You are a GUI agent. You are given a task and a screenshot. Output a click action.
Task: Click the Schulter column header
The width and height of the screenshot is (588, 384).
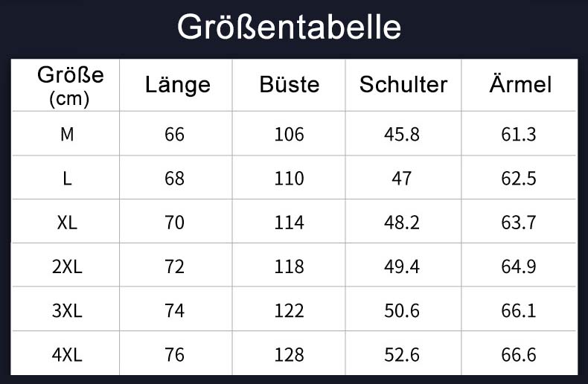coord(403,84)
